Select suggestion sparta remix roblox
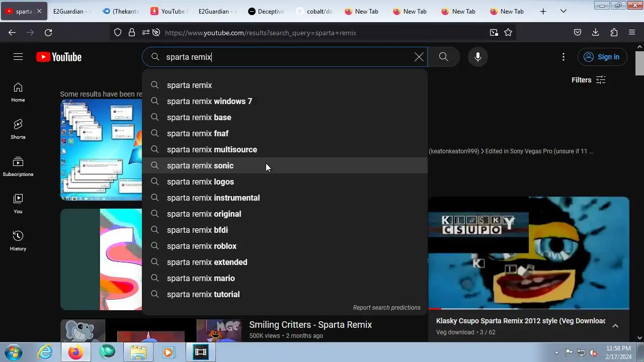 [x=285, y=246]
